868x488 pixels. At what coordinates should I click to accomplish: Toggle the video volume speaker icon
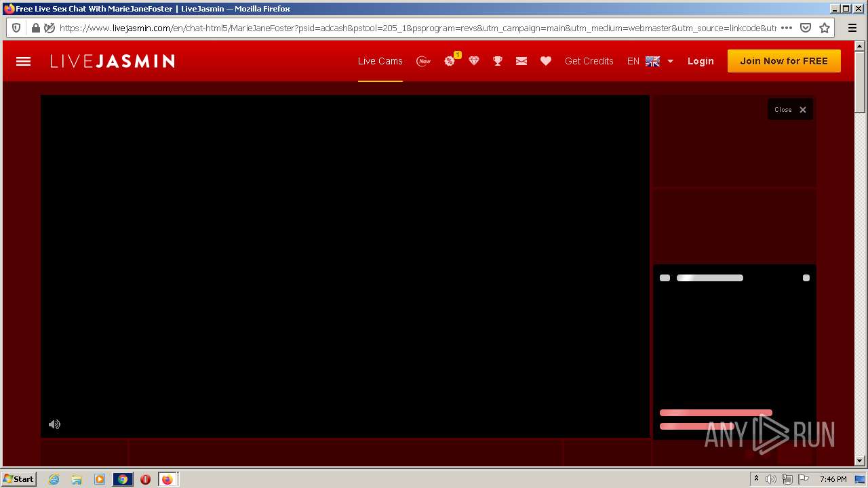54,424
